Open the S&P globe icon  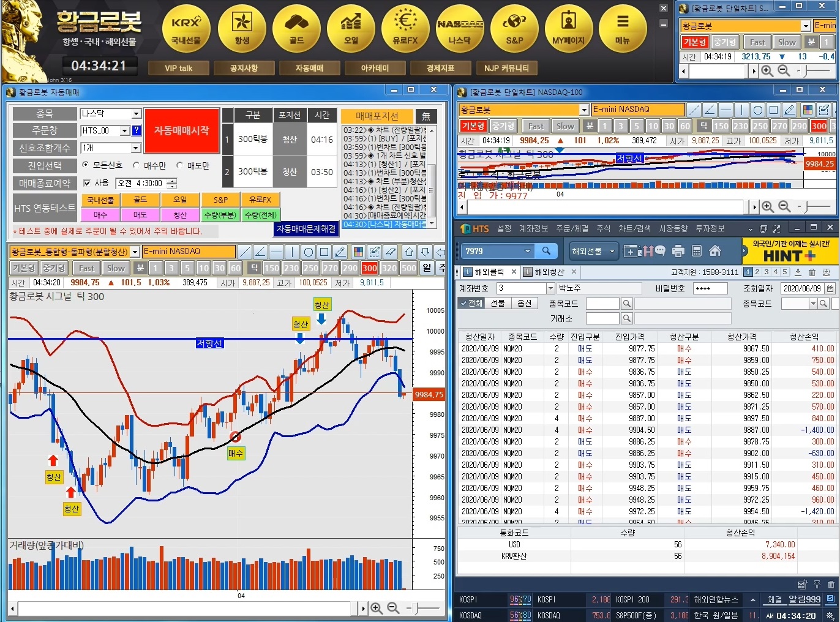coord(514,28)
